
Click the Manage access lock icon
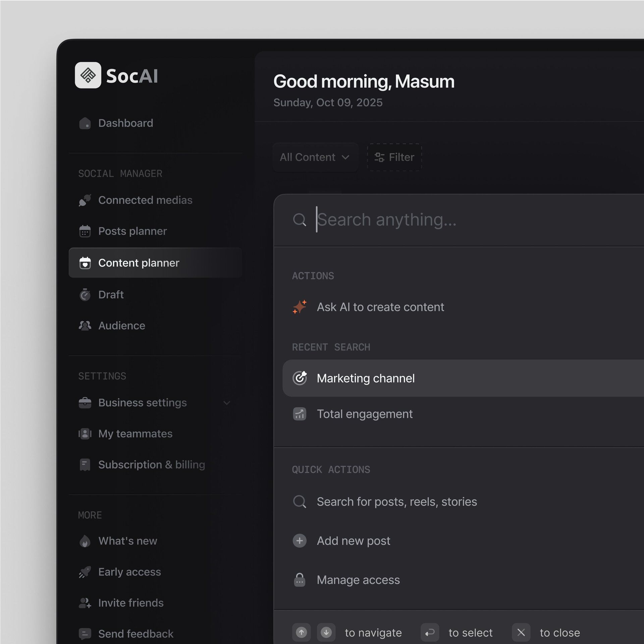pyautogui.click(x=300, y=580)
